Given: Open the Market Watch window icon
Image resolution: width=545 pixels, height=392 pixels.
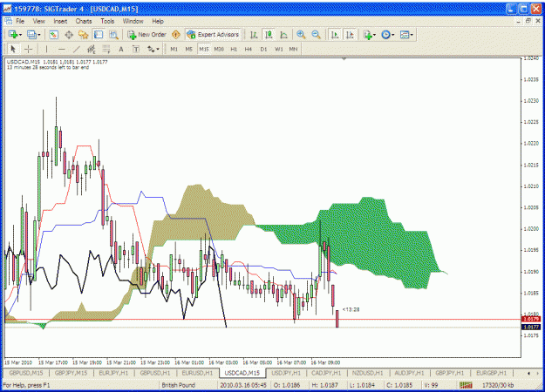Looking at the screenshot, I should point(53,35).
